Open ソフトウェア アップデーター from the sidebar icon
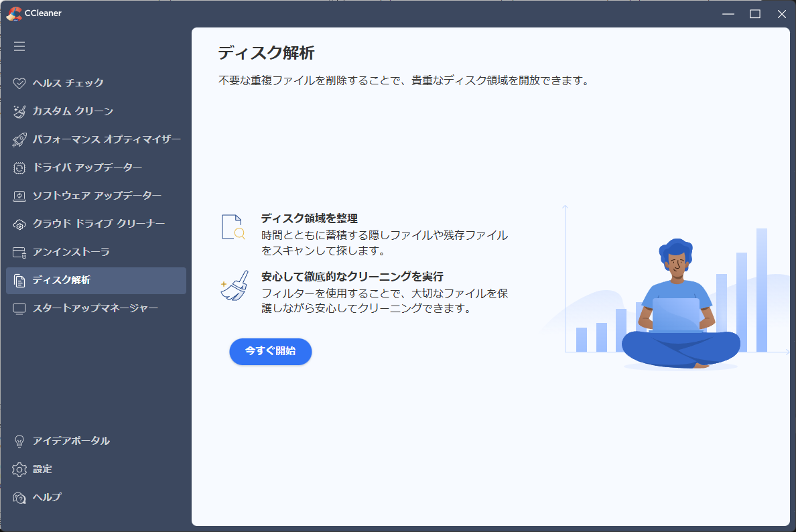Image resolution: width=796 pixels, height=532 pixels. (x=19, y=196)
